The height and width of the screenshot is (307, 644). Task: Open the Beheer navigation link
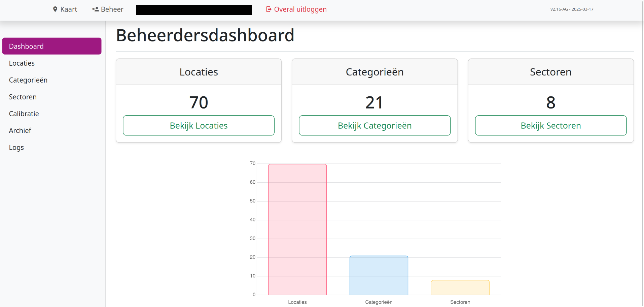point(112,9)
